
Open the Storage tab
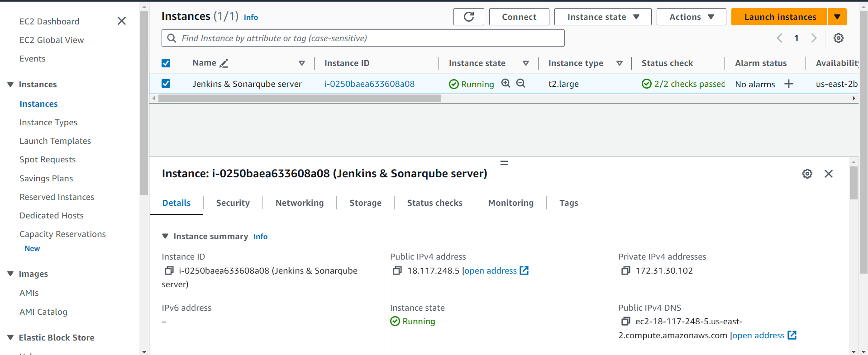pos(365,203)
